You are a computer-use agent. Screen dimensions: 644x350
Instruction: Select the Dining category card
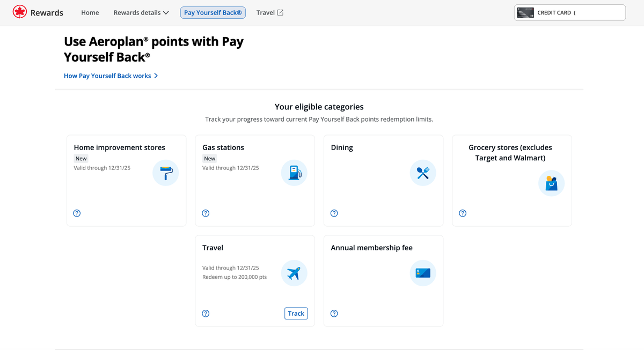383,181
